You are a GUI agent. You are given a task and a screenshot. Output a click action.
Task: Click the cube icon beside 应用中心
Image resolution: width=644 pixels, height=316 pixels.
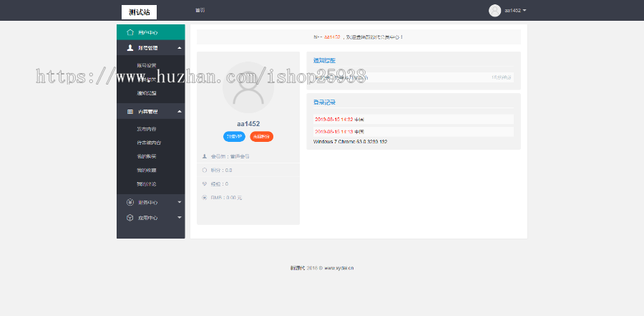pos(130,218)
